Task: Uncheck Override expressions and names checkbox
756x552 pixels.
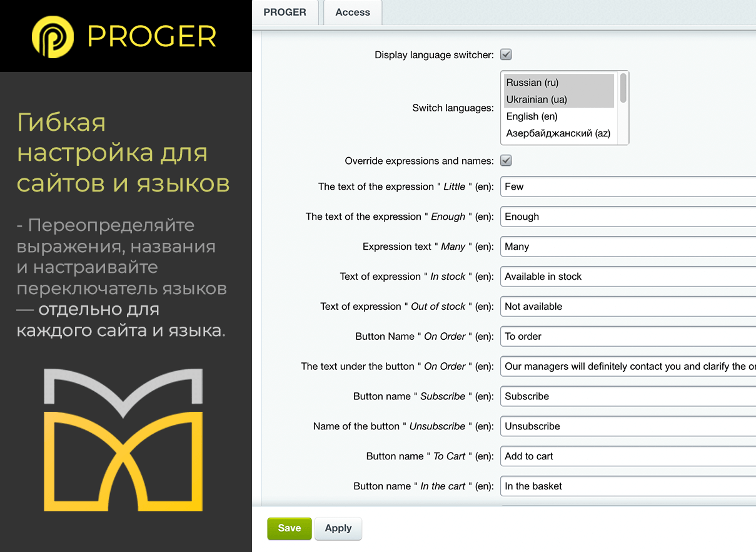Action: click(x=506, y=161)
